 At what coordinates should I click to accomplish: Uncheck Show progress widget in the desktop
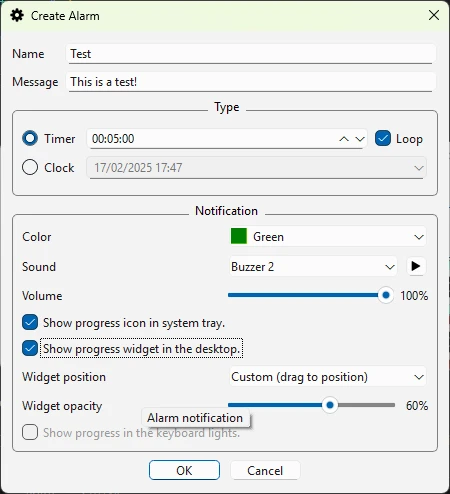[x=30, y=348]
